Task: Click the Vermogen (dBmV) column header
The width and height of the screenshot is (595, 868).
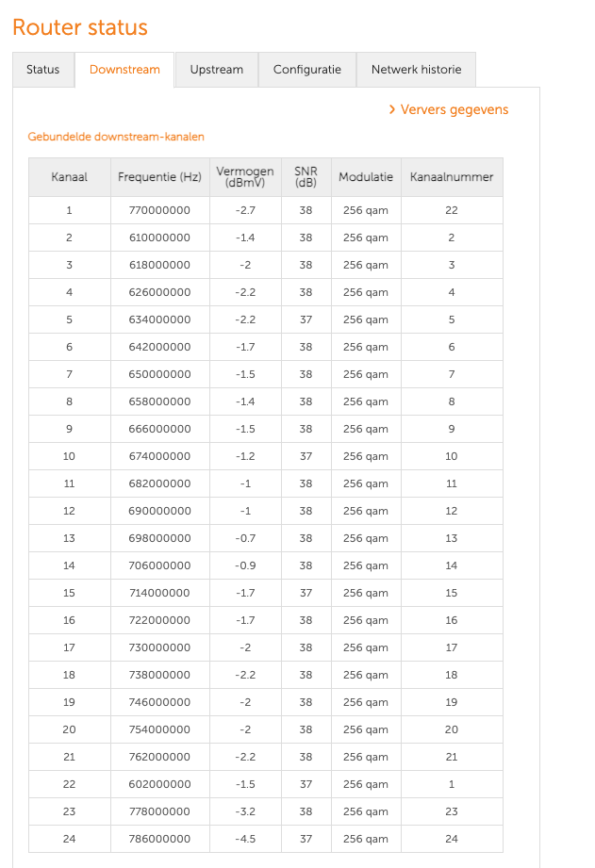Action: 245,177
